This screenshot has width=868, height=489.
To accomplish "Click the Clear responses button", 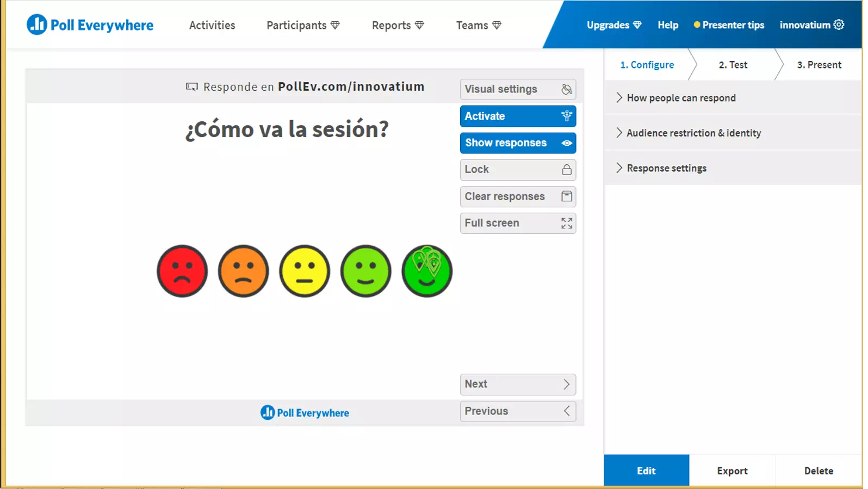I will (x=517, y=196).
